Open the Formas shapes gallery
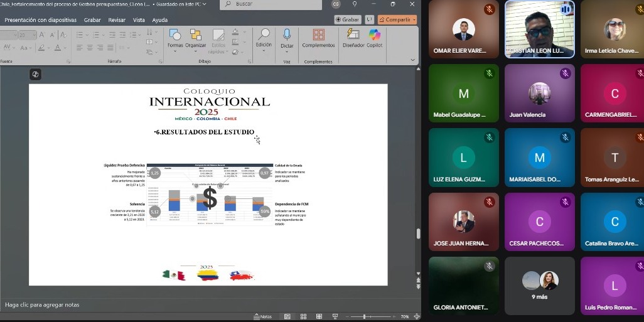 175,36
